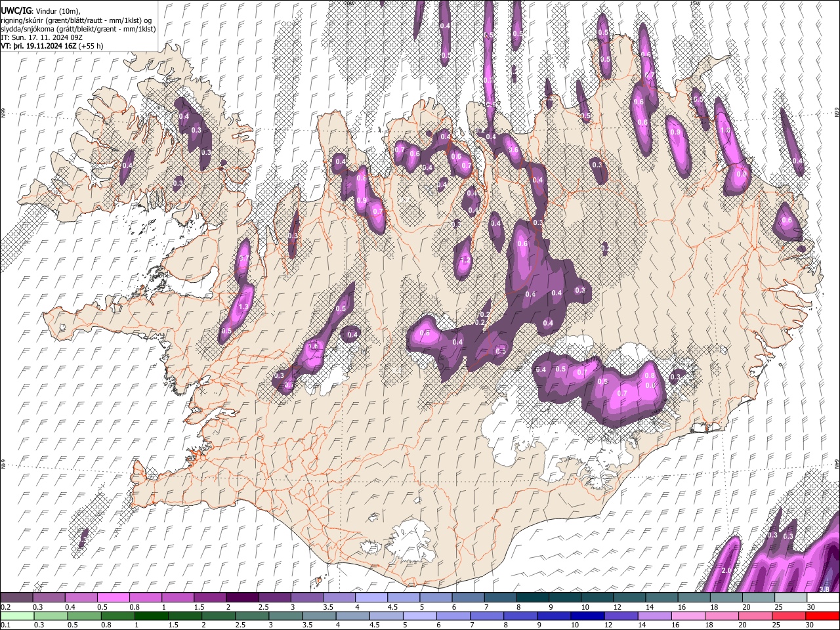
Task: Click the 25–30 pale grey swatch in upper legend
Action: [791, 598]
